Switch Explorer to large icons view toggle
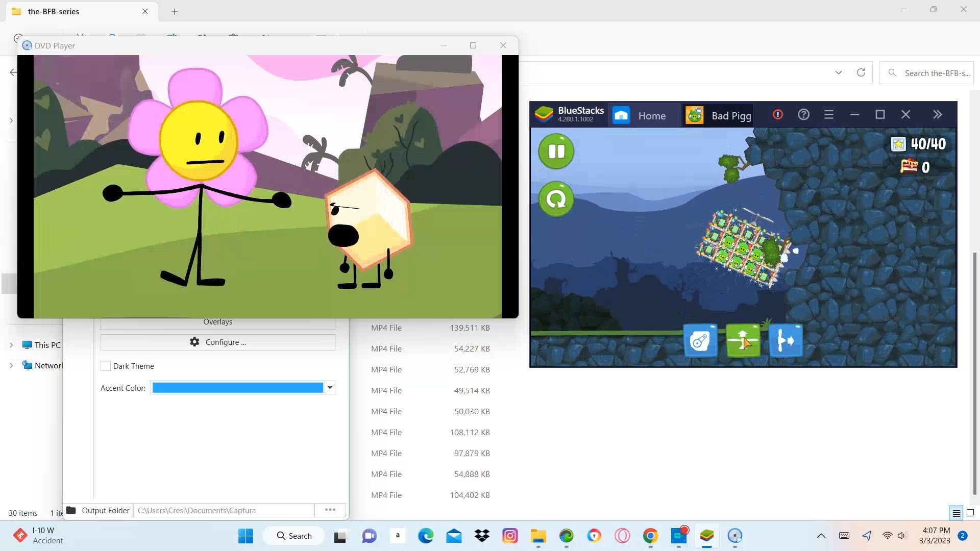 click(x=970, y=513)
